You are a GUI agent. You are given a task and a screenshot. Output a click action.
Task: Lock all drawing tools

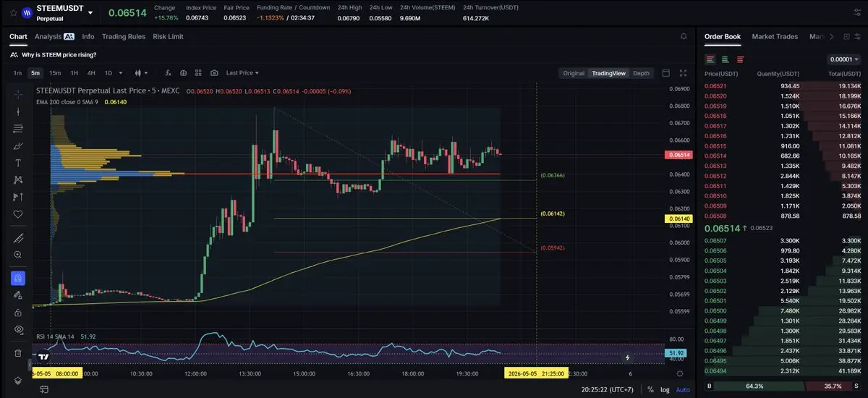point(18,312)
